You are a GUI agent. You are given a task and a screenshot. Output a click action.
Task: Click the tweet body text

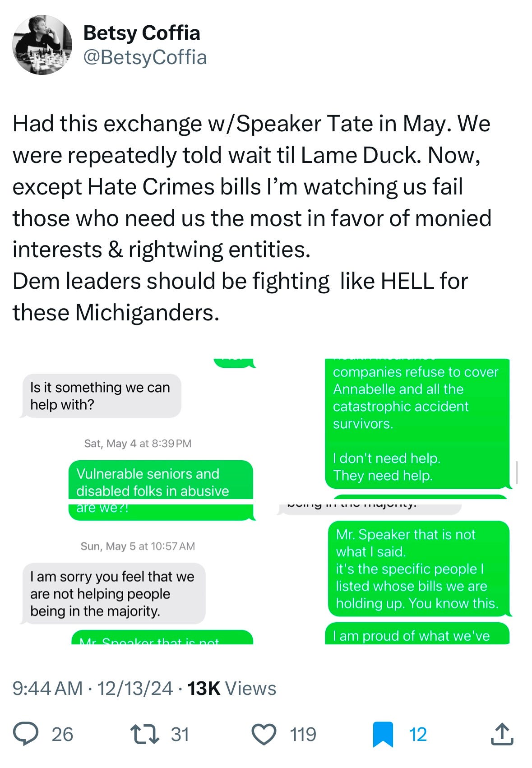[252, 218]
